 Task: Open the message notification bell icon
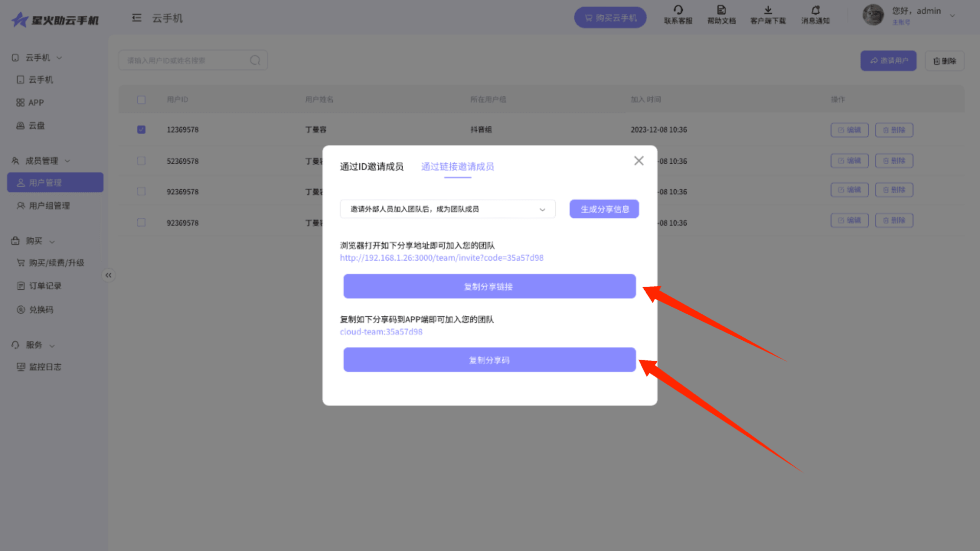click(x=815, y=10)
